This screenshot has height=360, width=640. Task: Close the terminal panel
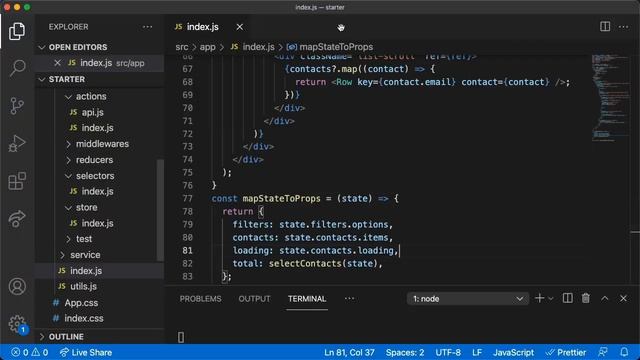(x=623, y=299)
